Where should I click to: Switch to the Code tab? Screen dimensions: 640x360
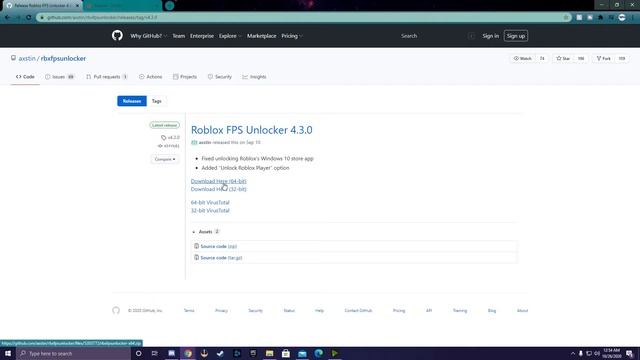(x=25, y=77)
